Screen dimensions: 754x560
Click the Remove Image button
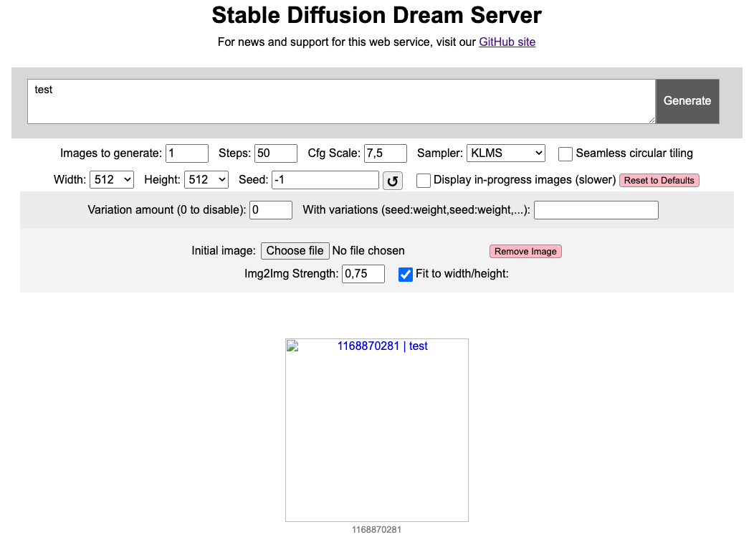[525, 251]
